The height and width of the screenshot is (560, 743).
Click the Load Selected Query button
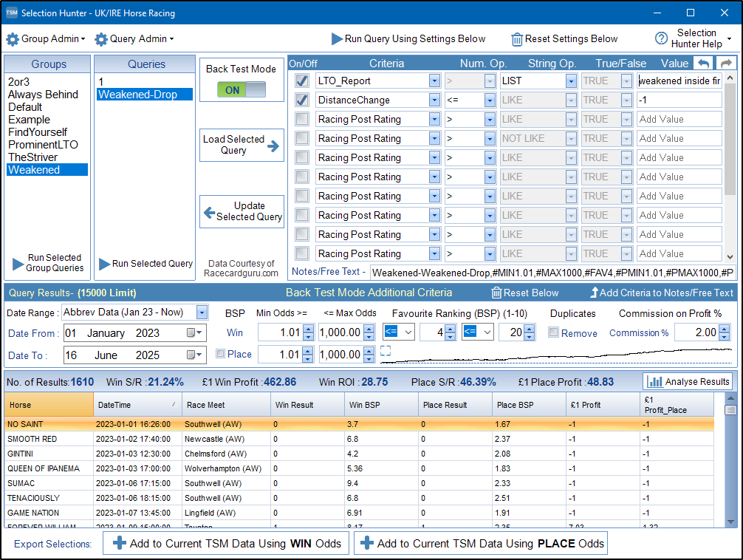[x=242, y=145]
